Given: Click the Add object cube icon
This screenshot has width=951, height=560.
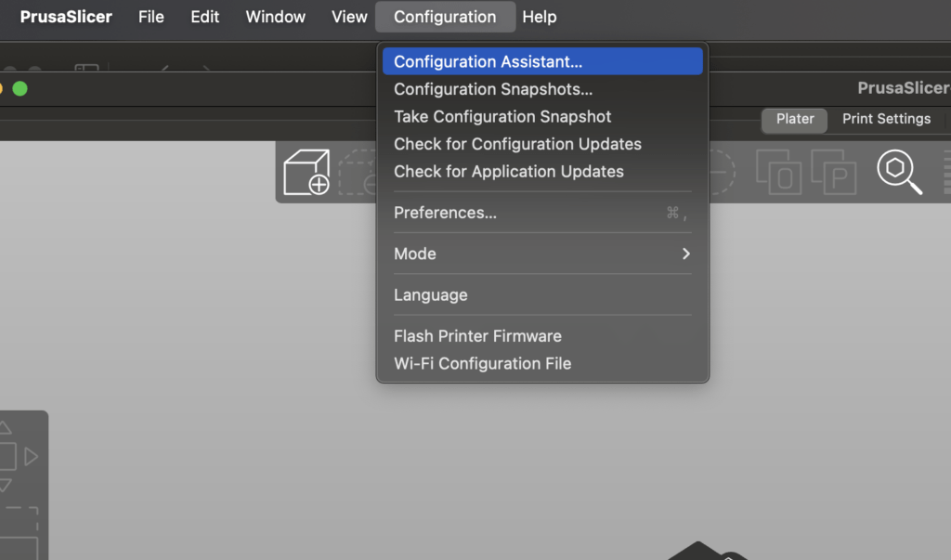Looking at the screenshot, I should point(306,173).
